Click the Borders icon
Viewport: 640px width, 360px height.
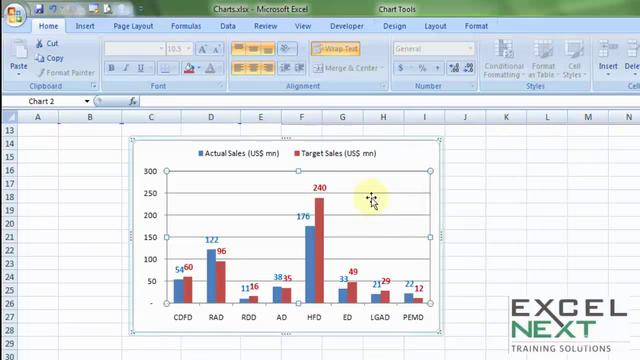[164, 68]
